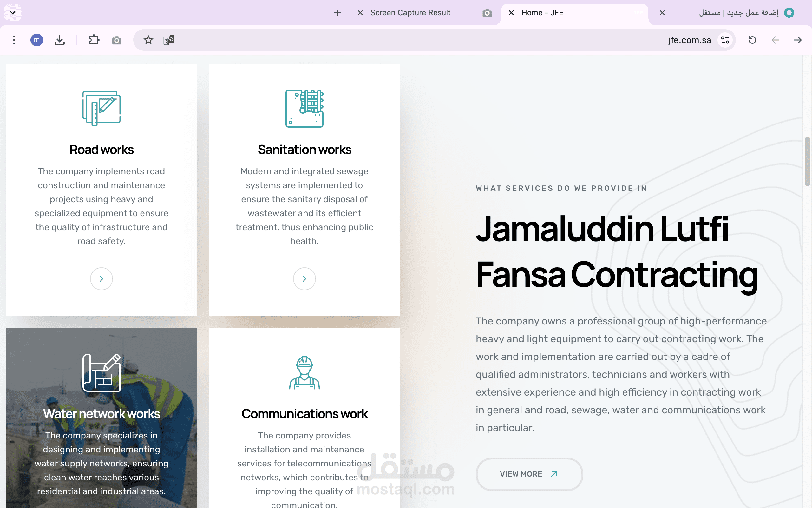Open the Extensions puzzle icon
This screenshot has height=508, width=812.
point(94,40)
